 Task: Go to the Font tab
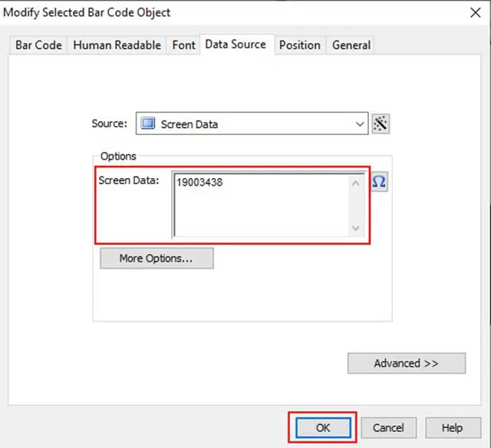pos(183,45)
